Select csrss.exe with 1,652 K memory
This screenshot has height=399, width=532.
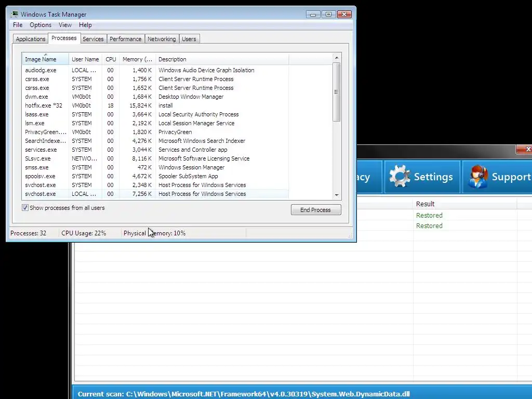point(155,88)
